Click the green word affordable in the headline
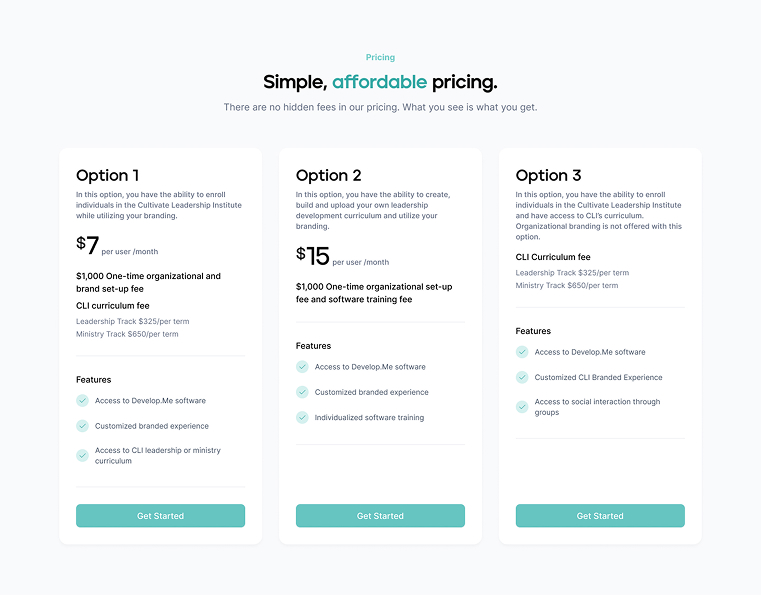 point(380,82)
